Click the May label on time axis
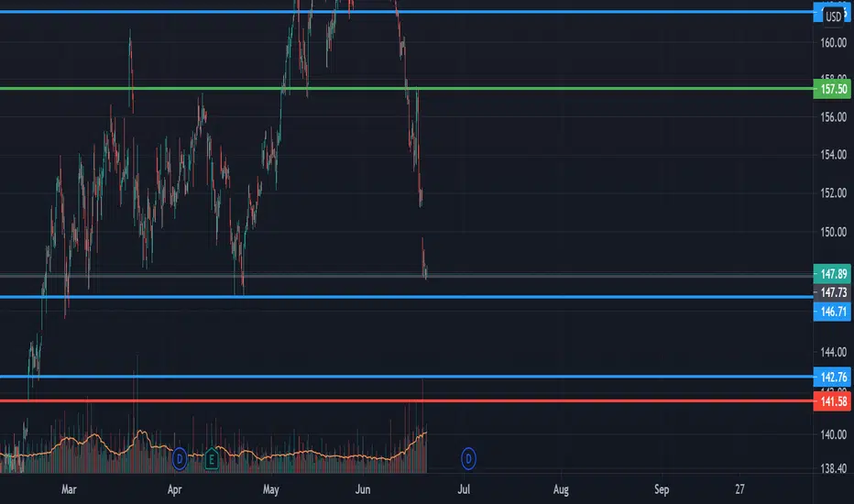 click(270, 489)
